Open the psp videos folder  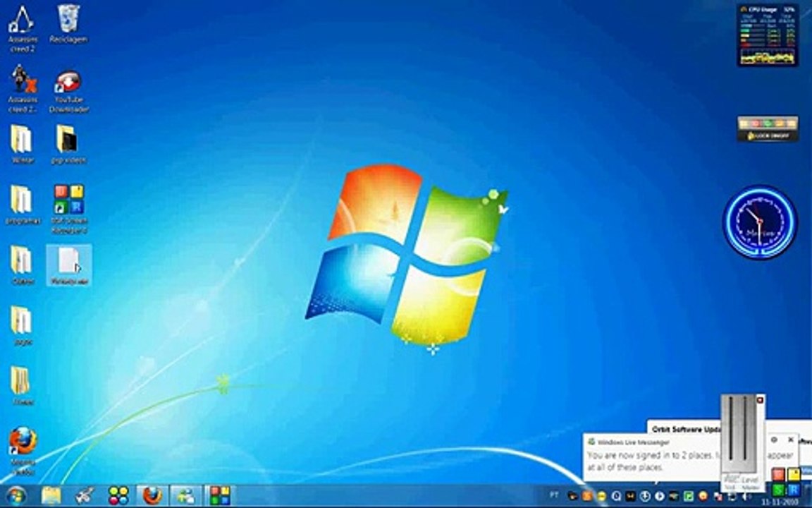click(68, 144)
